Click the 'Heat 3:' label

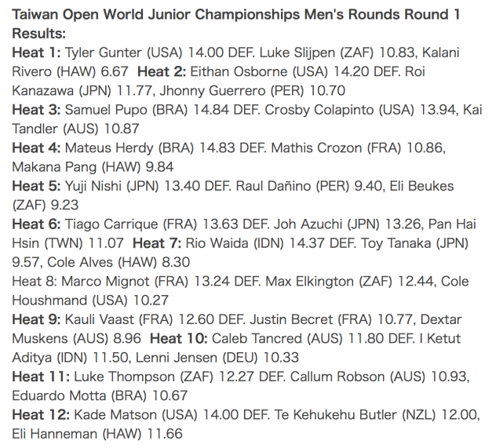pyautogui.click(x=36, y=110)
